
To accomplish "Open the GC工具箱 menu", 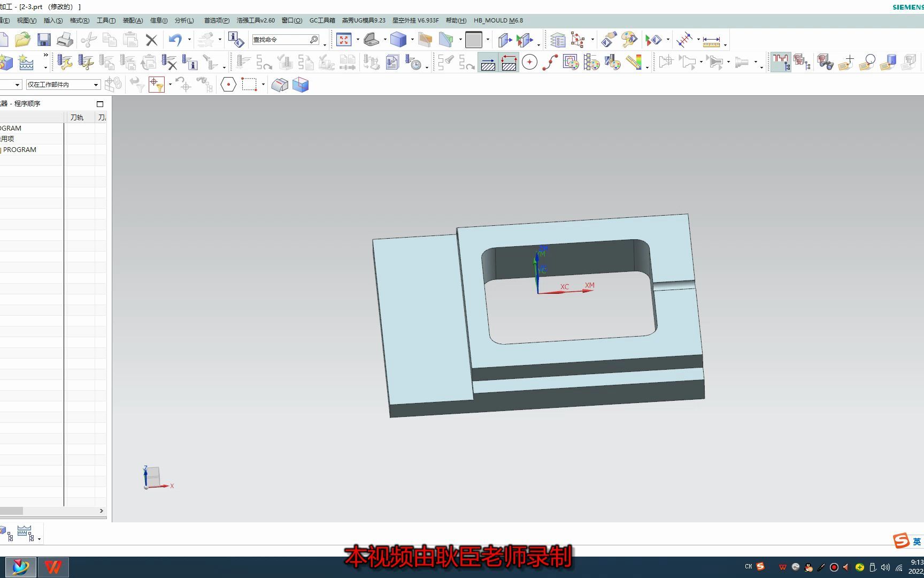I will pos(321,20).
